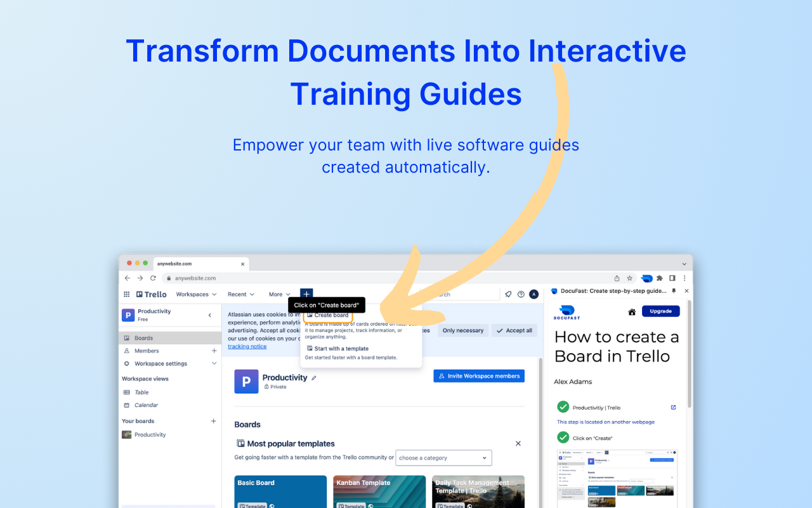Click the Accept all cookies button
This screenshot has width=812, height=508.
pyautogui.click(x=514, y=330)
